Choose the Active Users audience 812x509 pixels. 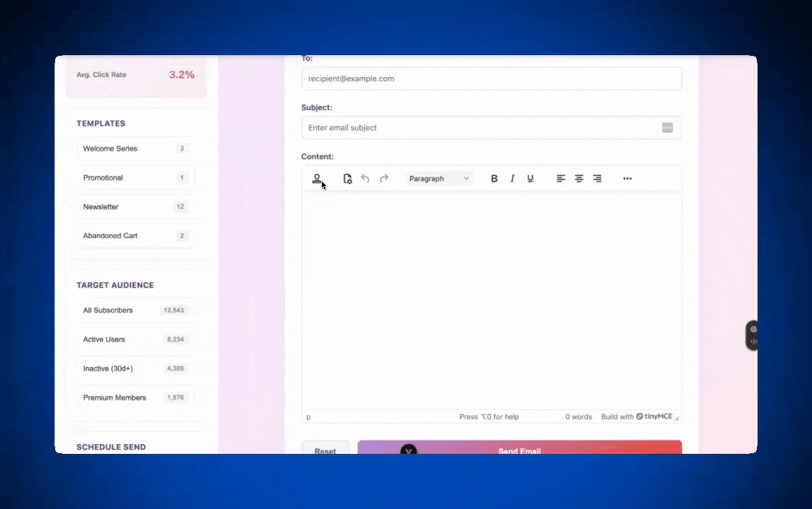[x=137, y=339]
